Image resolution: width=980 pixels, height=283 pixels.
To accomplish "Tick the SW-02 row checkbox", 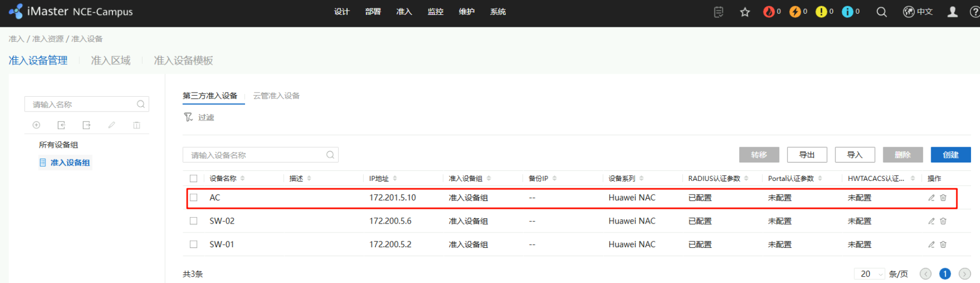I will pos(193,221).
